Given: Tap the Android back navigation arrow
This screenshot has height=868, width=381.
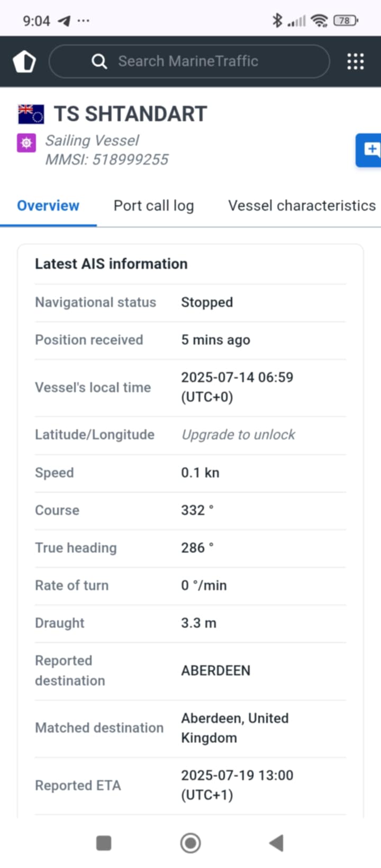Looking at the screenshot, I should (x=276, y=843).
